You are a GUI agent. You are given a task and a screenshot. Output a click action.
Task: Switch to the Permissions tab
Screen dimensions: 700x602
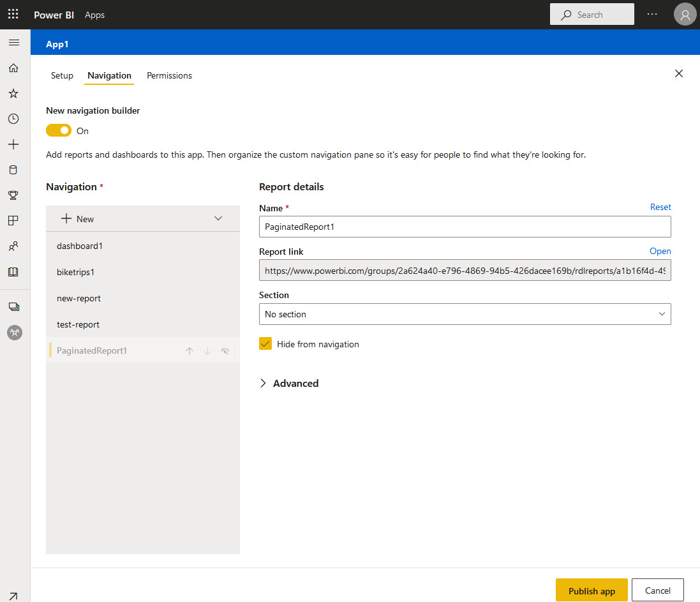[169, 75]
